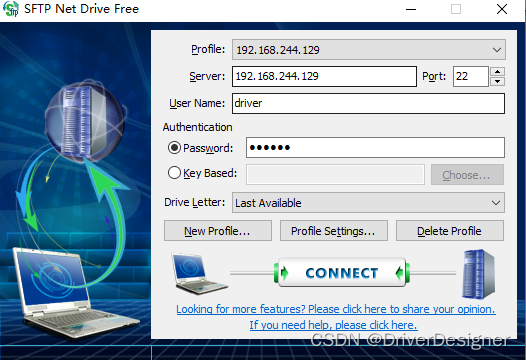The height and width of the screenshot is (360, 526).
Task: Click the Delete Profile button
Action: pos(450,231)
